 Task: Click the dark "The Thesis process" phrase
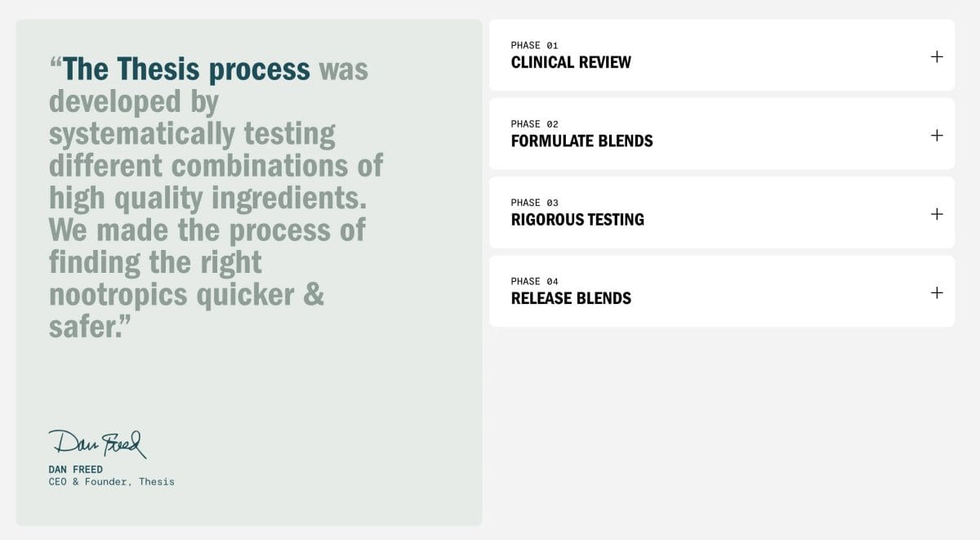click(186, 69)
